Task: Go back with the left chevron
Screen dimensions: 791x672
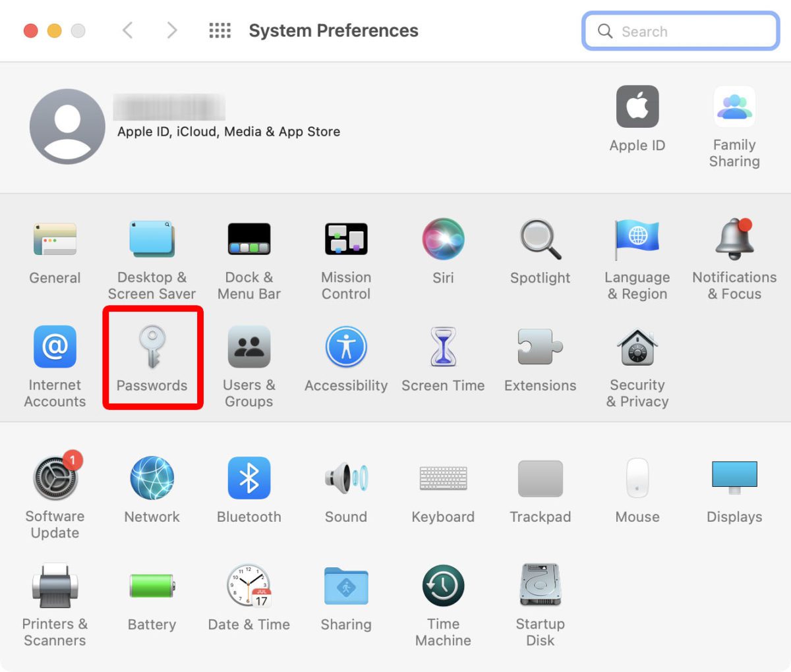Action: (x=128, y=30)
